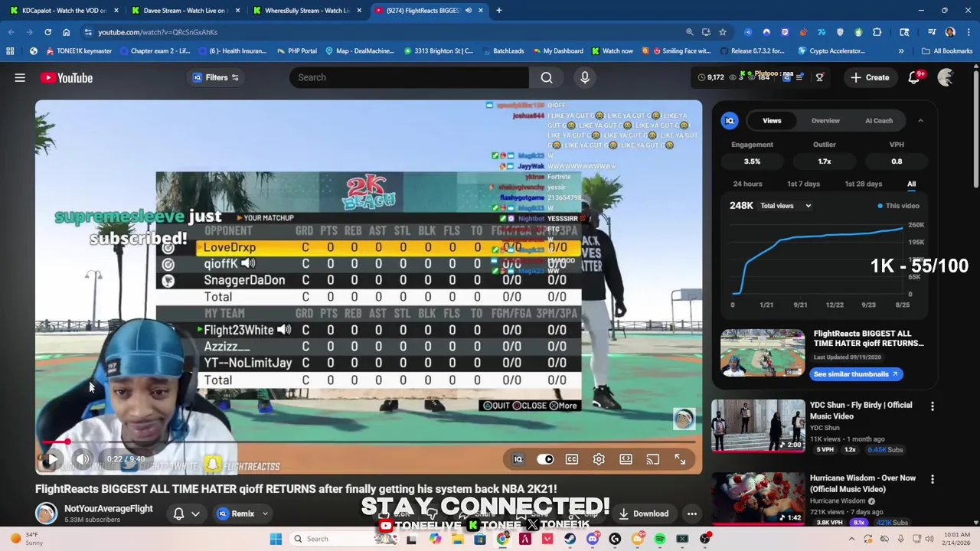980x551 pixels.
Task: Play the video with the play button
Action: (51, 459)
